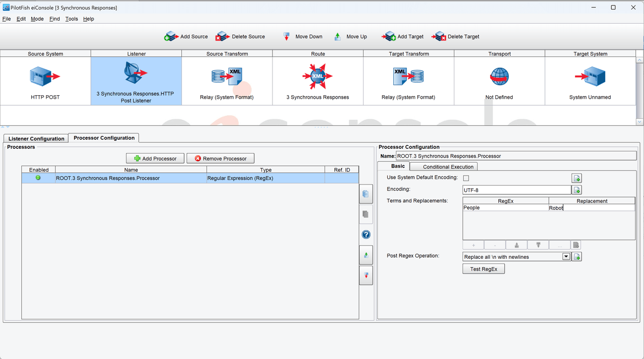The image size is (644, 359).
Task: Click the Move Down toolbar icon
Action: tap(286, 36)
